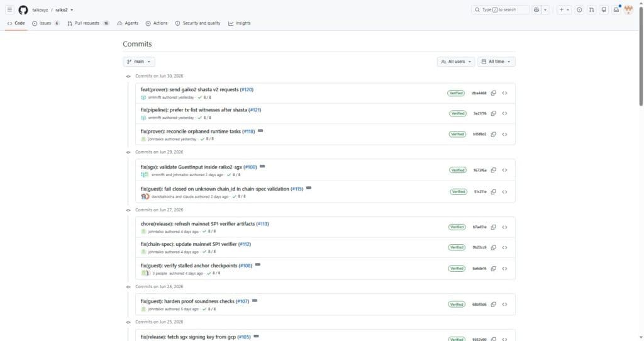
Task: Switch to the Insights tab
Action: point(240,23)
